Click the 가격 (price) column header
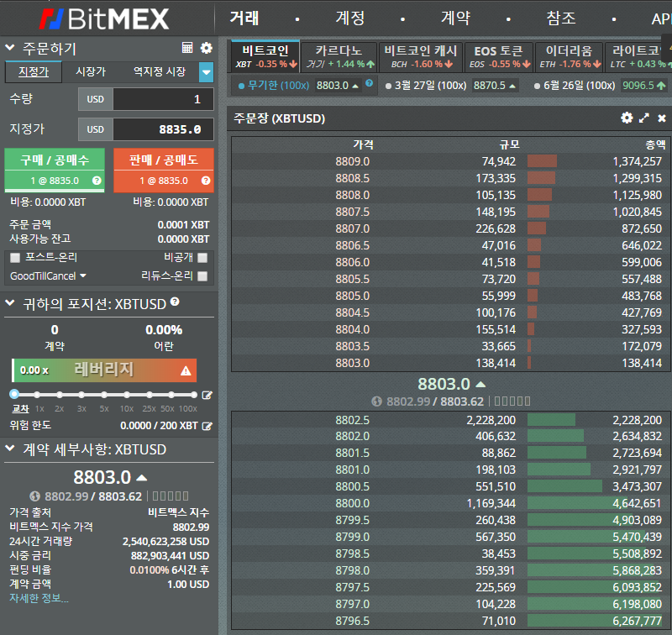672x635 pixels. [363, 144]
